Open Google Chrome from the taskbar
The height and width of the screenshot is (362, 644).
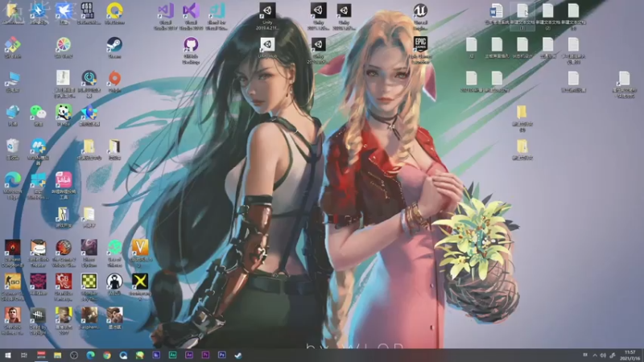coord(107,355)
